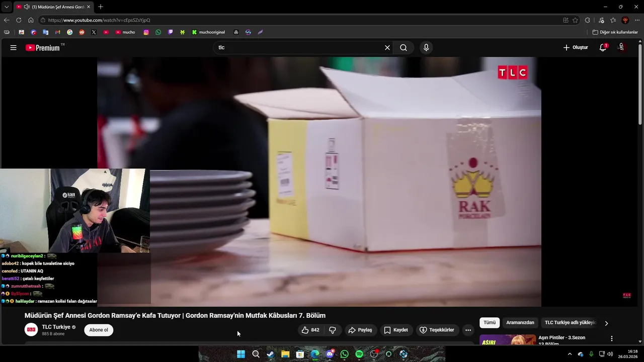Show next filter chips with arrow
Screen dimensions: 644x362
coord(606,323)
